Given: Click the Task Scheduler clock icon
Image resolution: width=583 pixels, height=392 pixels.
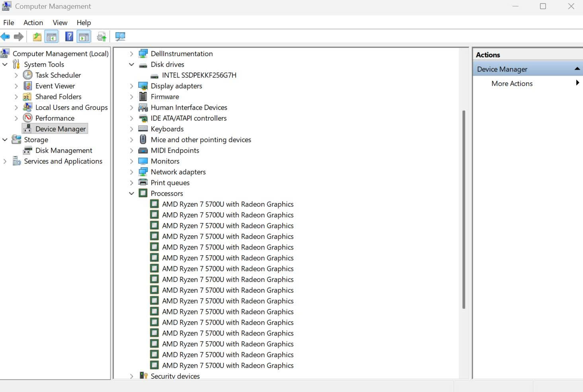Looking at the screenshot, I should 28,75.
